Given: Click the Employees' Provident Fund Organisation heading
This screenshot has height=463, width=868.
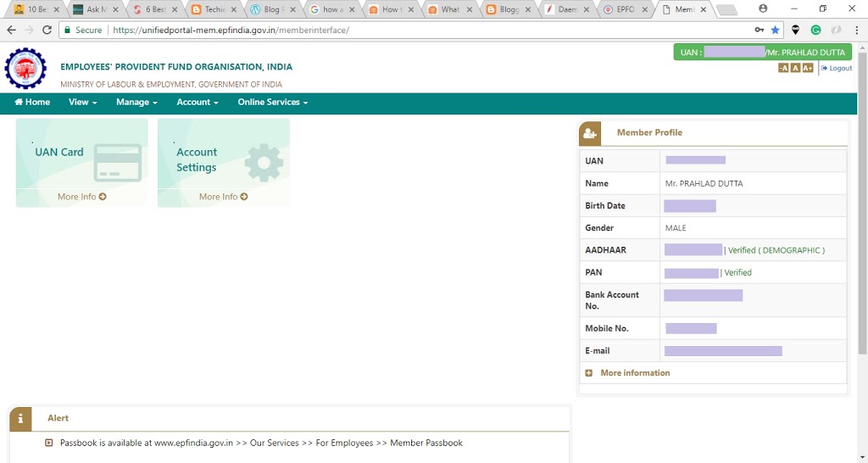Looking at the screenshot, I should pos(176,66).
